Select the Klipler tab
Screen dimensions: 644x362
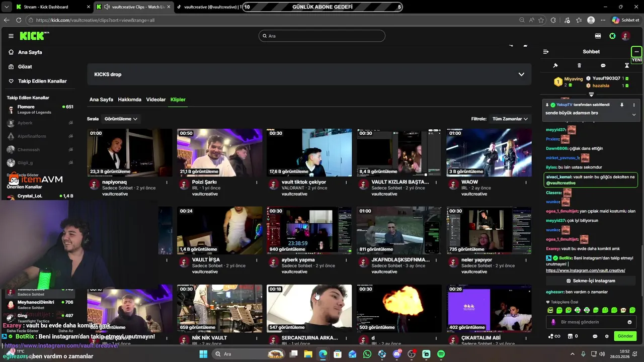[x=178, y=100]
